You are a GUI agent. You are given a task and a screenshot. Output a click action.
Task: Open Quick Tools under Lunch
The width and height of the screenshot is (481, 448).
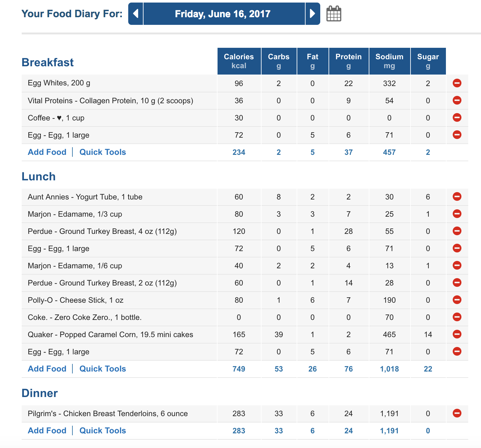click(x=103, y=369)
